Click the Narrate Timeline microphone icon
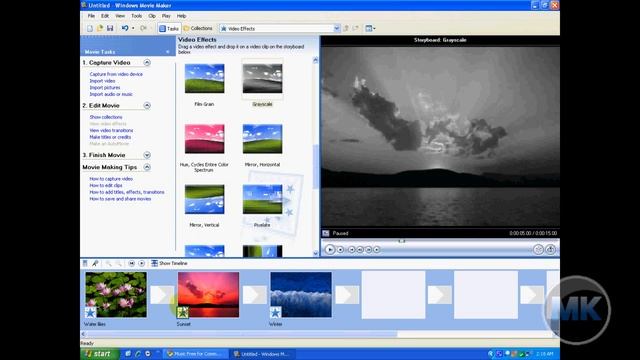This screenshot has width=640, height=360. [x=95, y=263]
